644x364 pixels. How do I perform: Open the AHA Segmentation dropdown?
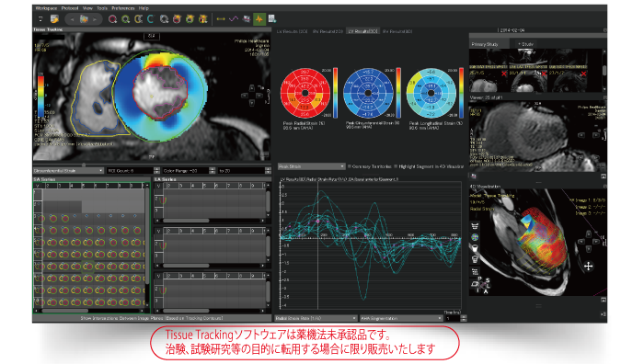(x=401, y=318)
